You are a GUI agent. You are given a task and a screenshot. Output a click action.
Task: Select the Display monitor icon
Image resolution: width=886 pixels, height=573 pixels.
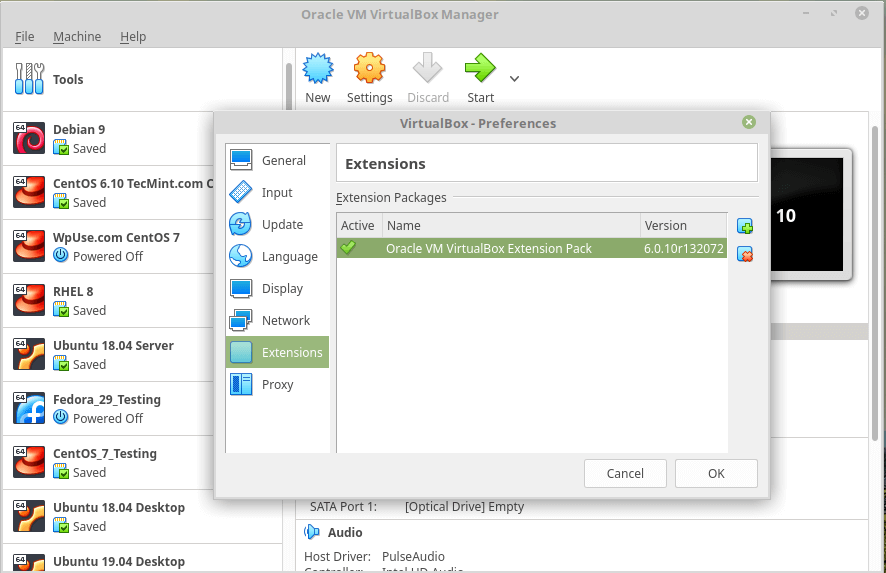(241, 288)
